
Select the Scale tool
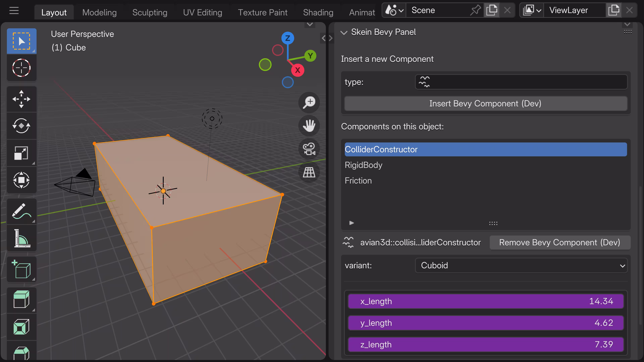[21, 153]
